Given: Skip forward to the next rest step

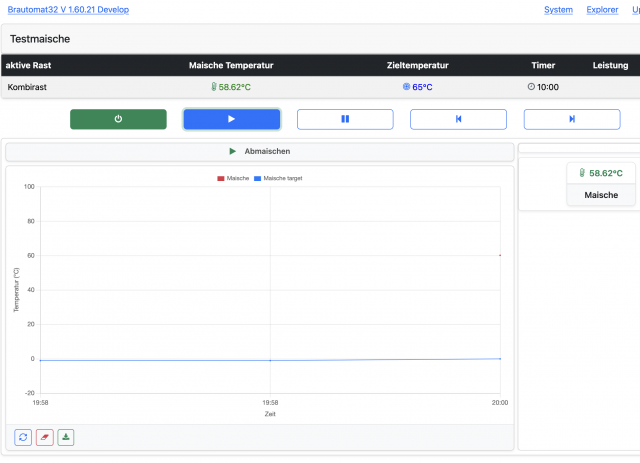Looking at the screenshot, I should 572,119.
